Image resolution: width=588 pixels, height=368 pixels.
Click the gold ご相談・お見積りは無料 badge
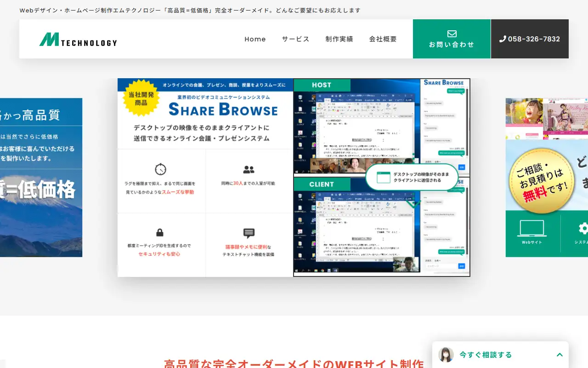pyautogui.click(x=541, y=181)
